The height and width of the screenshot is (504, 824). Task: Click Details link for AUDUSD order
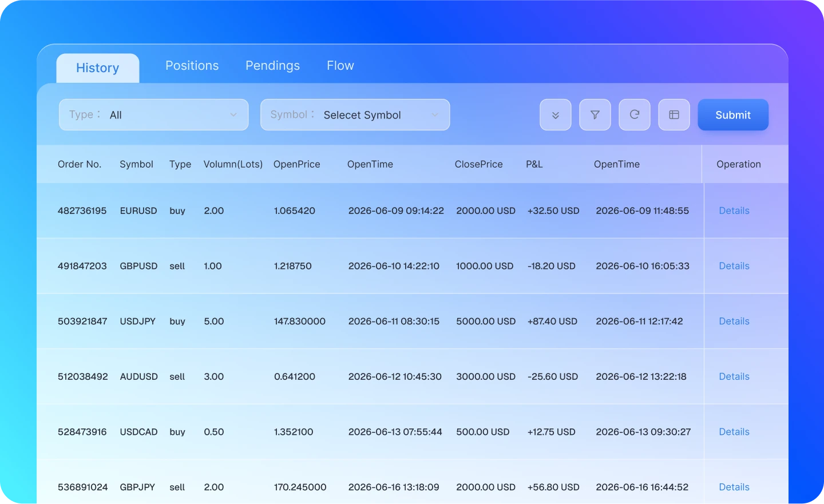[734, 376]
